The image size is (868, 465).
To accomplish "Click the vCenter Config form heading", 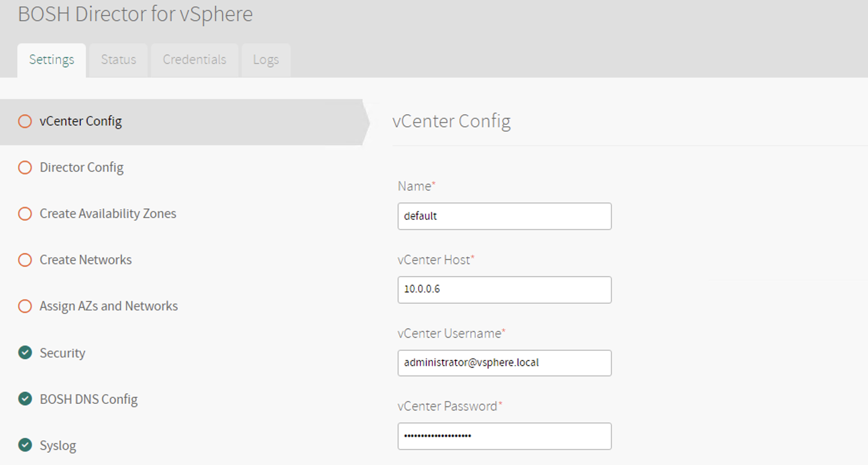I will [451, 121].
